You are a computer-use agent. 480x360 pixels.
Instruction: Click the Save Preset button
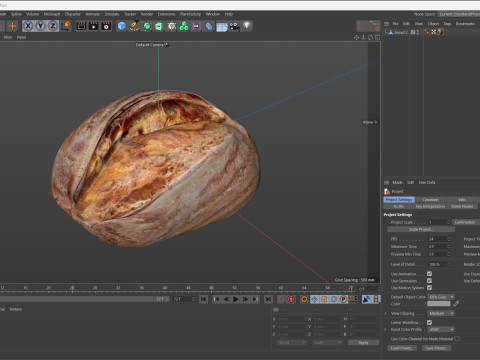click(436, 348)
